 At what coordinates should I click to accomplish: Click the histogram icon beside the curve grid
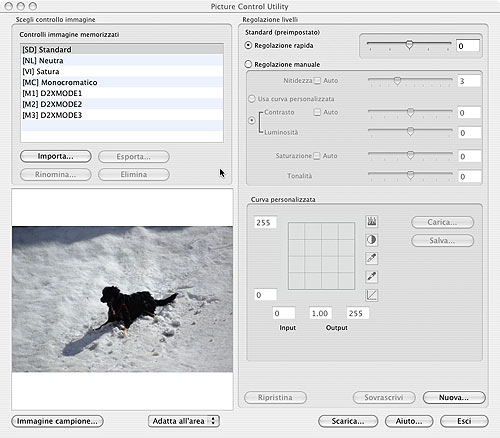point(372,221)
